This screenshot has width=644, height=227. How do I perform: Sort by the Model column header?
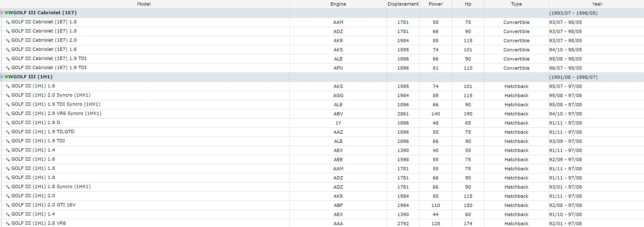coord(144,4)
